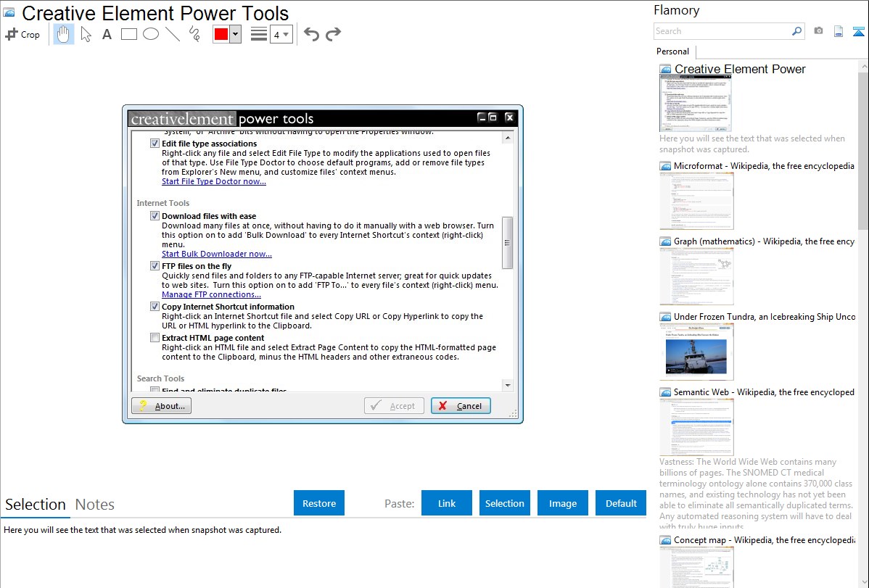Open the color picker dropdown arrow

[x=236, y=34]
